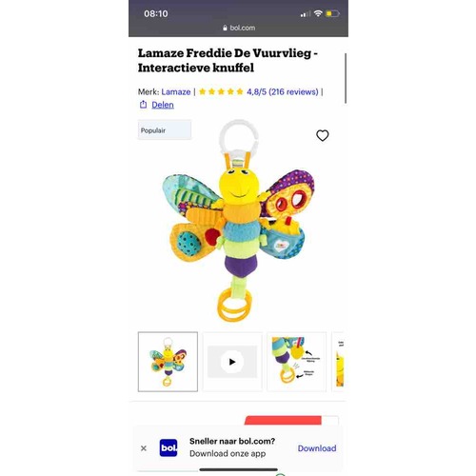The image size is (476, 476).
Task: Select the first firefly product thumbnail
Action: click(168, 362)
